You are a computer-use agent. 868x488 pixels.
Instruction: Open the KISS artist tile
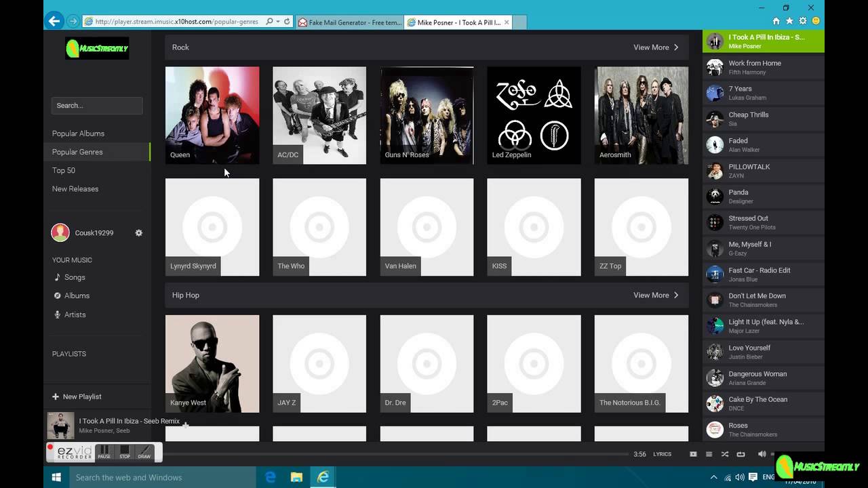[534, 227]
